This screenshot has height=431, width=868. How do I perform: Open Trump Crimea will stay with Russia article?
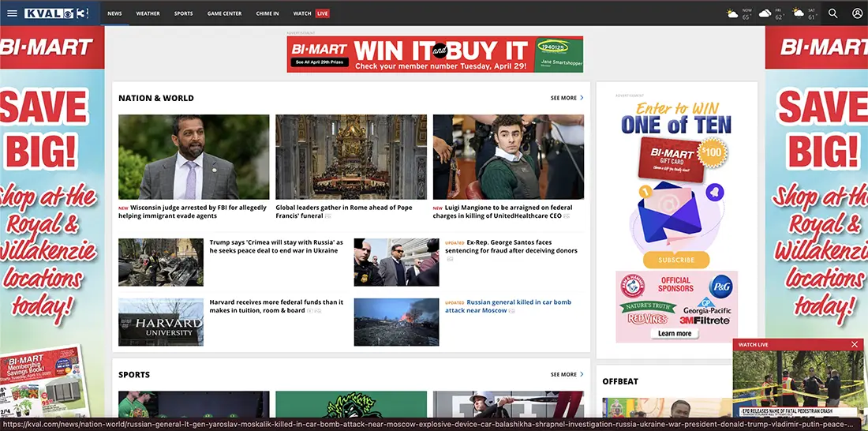(276, 246)
